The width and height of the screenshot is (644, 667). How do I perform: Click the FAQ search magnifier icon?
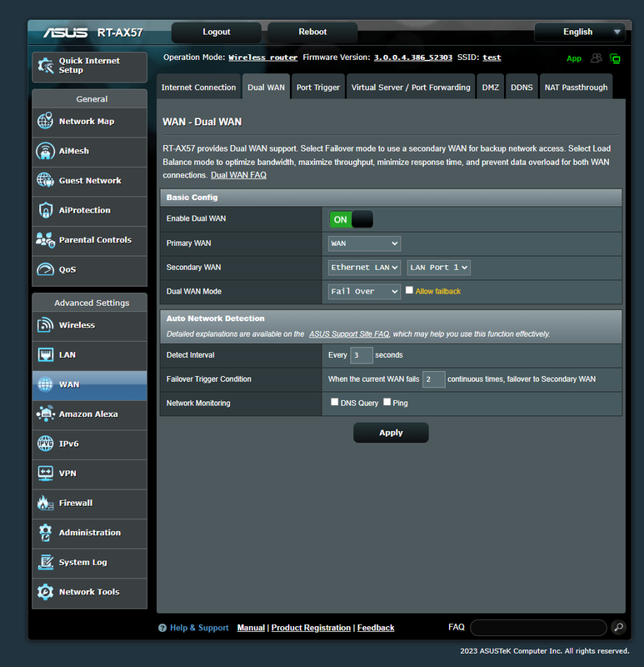pyautogui.click(x=619, y=627)
